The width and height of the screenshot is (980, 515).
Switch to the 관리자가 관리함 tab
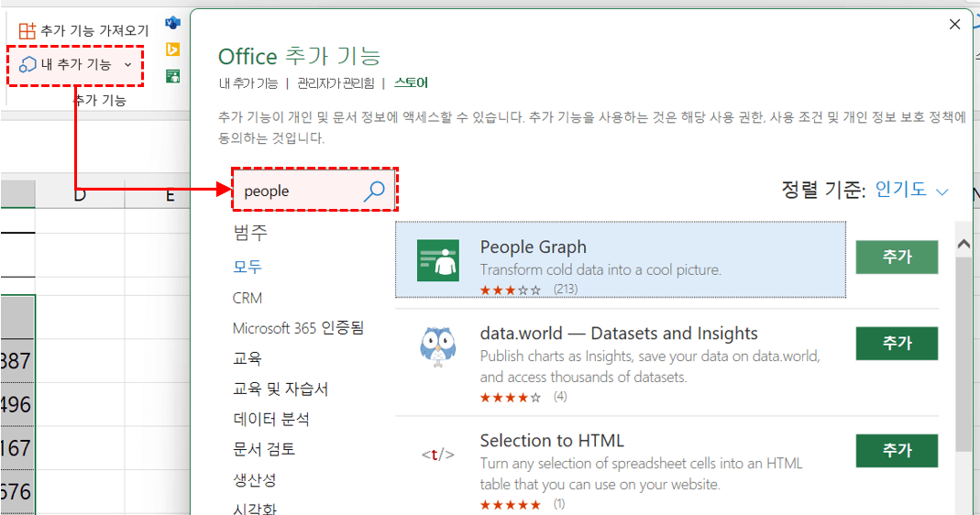click(336, 83)
